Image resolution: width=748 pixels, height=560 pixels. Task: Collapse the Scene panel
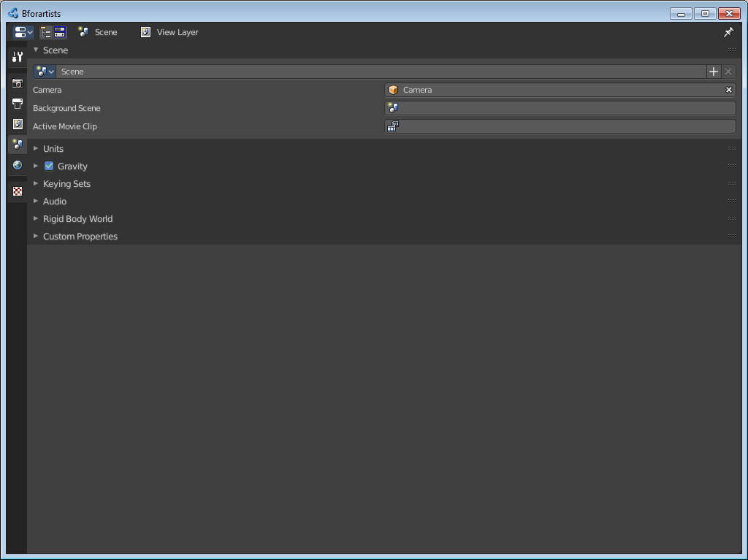36,50
